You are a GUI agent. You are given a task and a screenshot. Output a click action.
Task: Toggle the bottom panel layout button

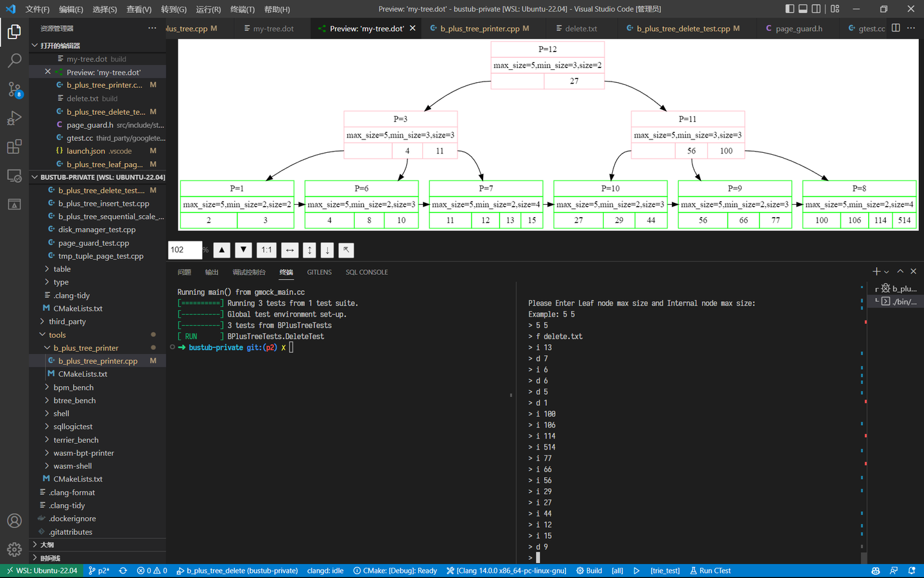(803, 9)
